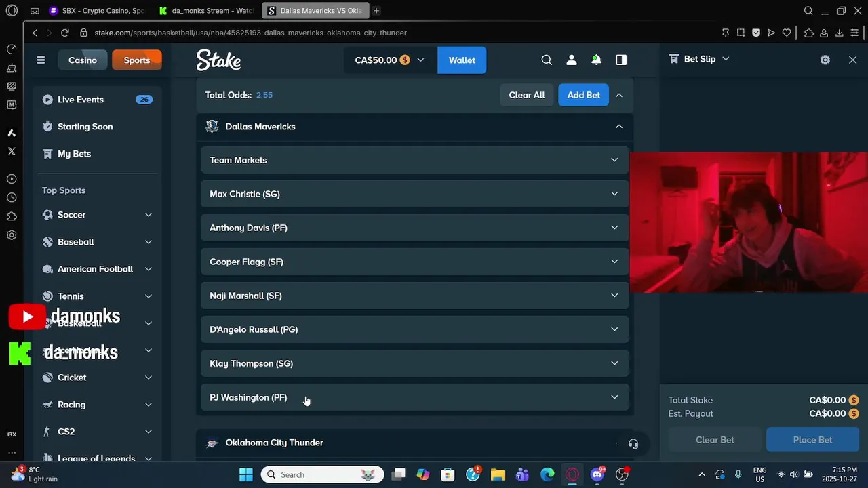Open Opera sidebar AI (Aria) icon

click(12, 133)
